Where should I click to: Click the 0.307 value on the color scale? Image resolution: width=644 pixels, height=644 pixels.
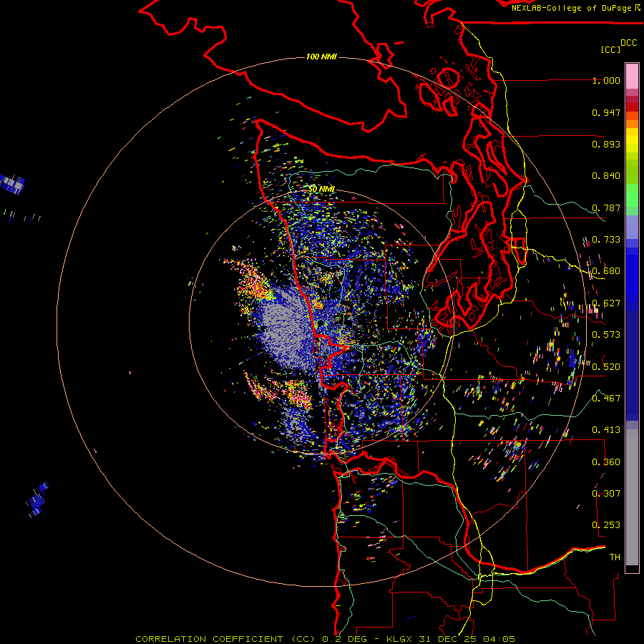(x=606, y=494)
